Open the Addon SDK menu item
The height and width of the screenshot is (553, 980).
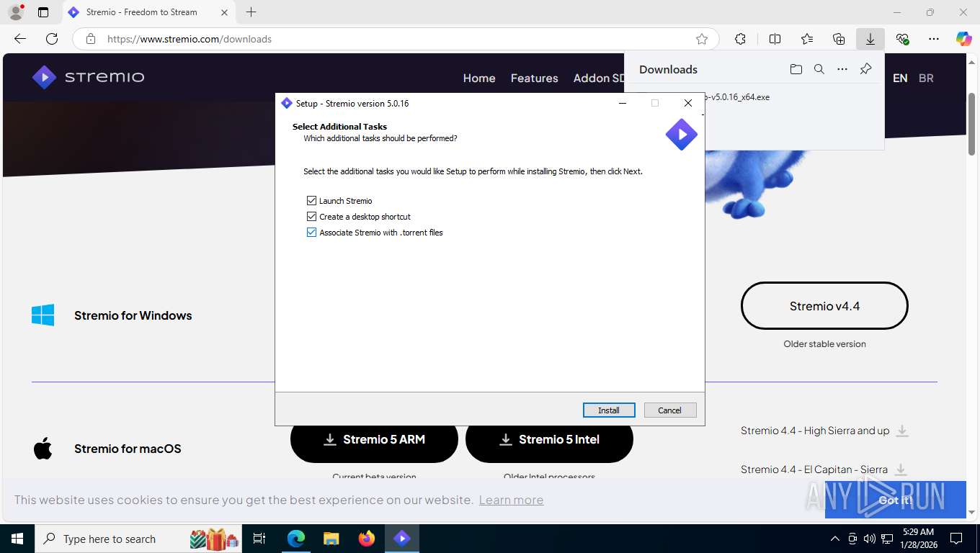coord(598,78)
